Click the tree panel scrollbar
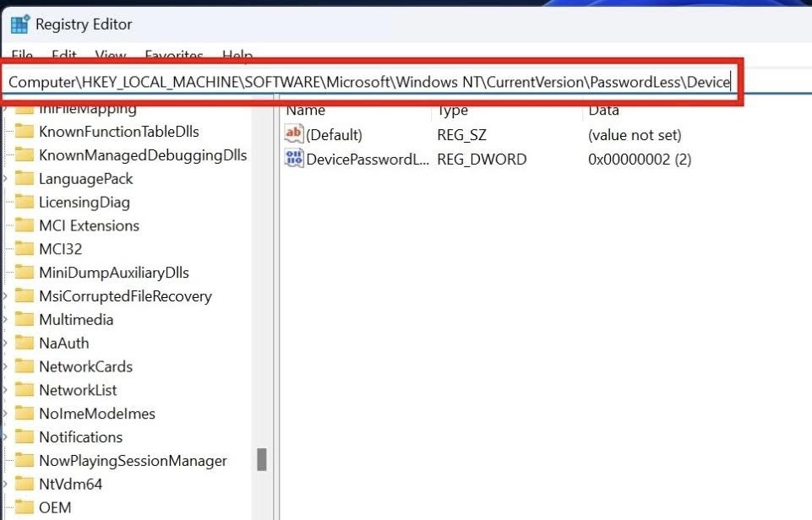Viewport: 812px width, 520px height. (x=262, y=460)
